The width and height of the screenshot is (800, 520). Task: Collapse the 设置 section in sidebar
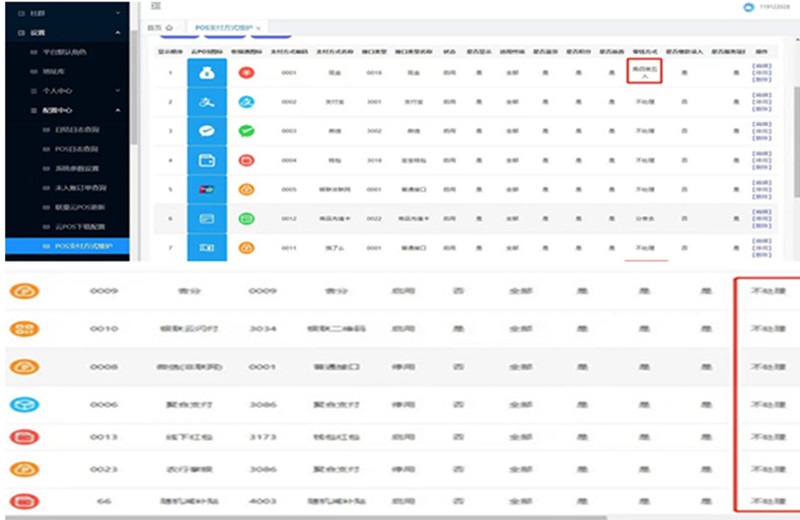(119, 33)
